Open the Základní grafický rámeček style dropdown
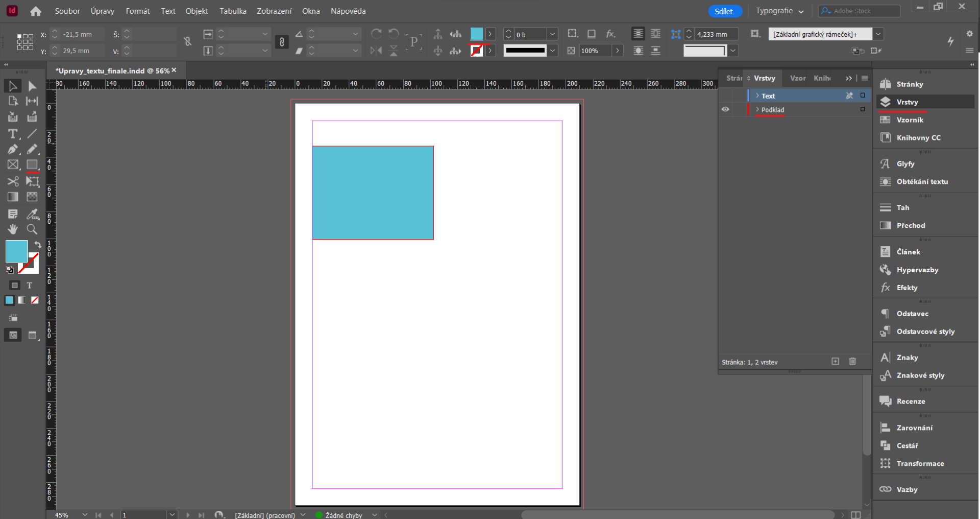 (x=878, y=34)
